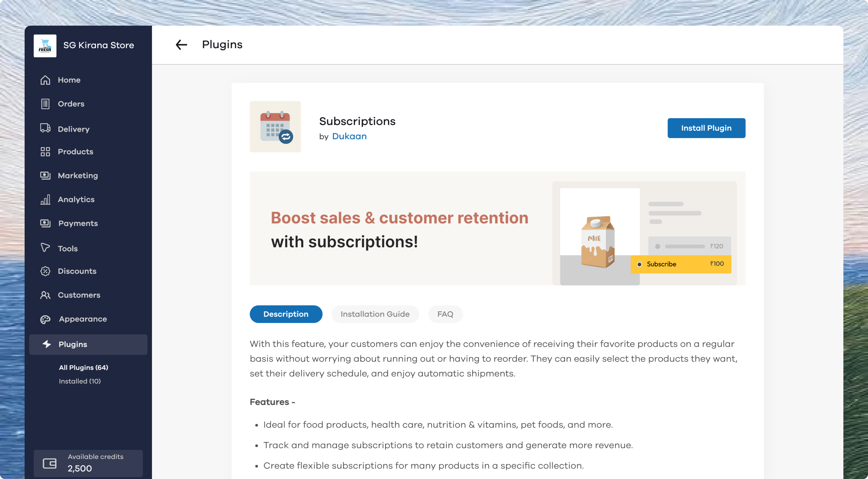Click the Subscriptions calendar plugin icon
Viewport: 868px width, 479px height.
click(275, 127)
